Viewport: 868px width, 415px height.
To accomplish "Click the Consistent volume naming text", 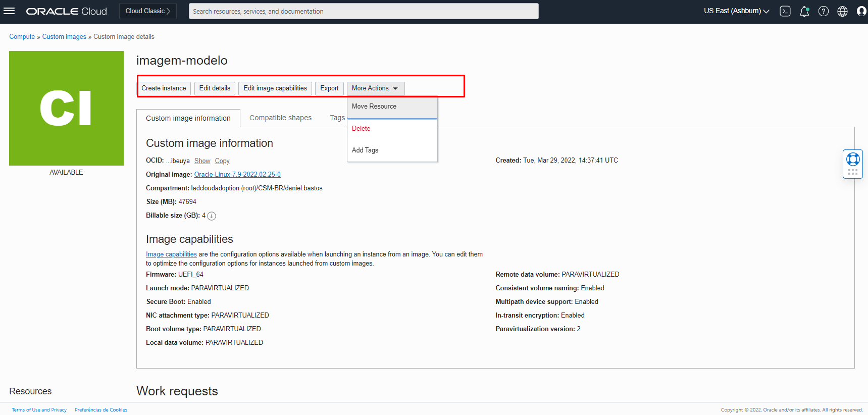I will pos(550,288).
